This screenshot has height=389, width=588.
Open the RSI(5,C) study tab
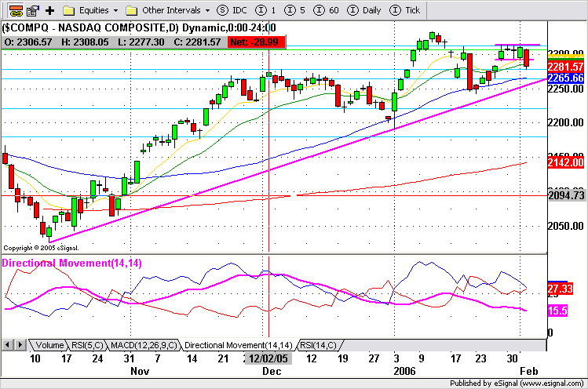87,345
